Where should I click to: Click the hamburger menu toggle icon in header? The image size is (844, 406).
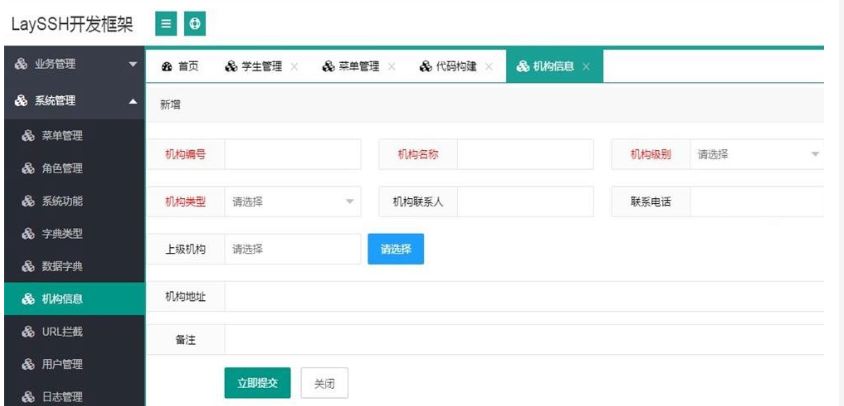click(x=166, y=22)
